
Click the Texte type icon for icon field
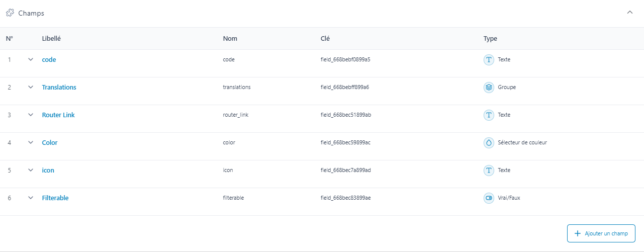[x=488, y=171]
